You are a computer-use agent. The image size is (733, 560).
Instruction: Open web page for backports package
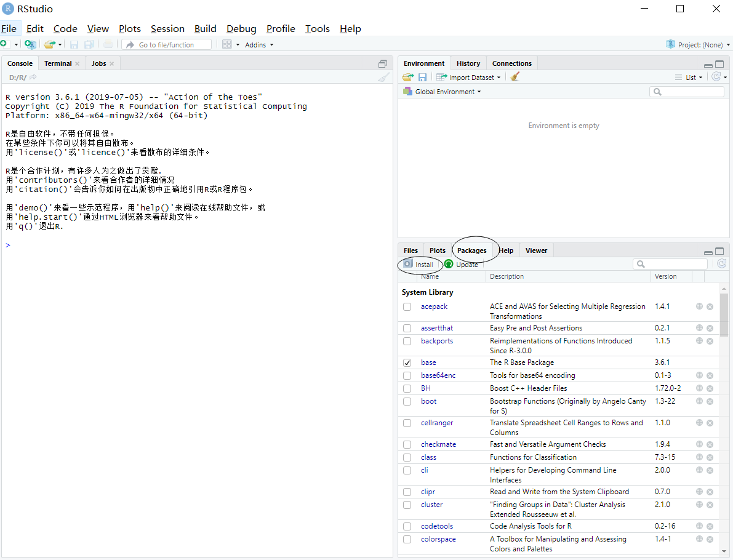coord(699,341)
